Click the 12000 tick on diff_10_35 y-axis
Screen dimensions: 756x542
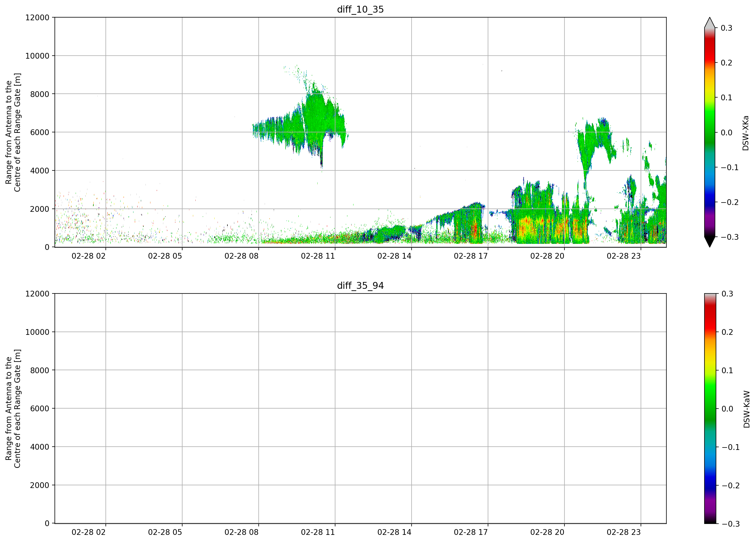pyautogui.click(x=37, y=17)
